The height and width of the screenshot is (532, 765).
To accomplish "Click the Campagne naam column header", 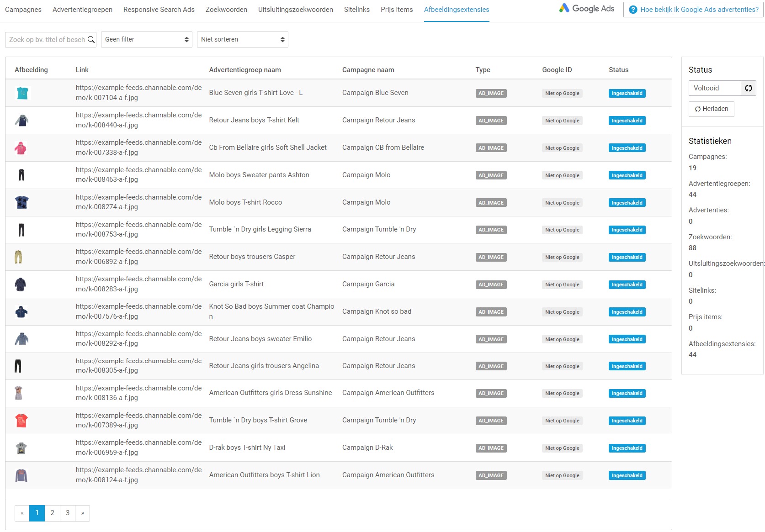I will (x=368, y=70).
